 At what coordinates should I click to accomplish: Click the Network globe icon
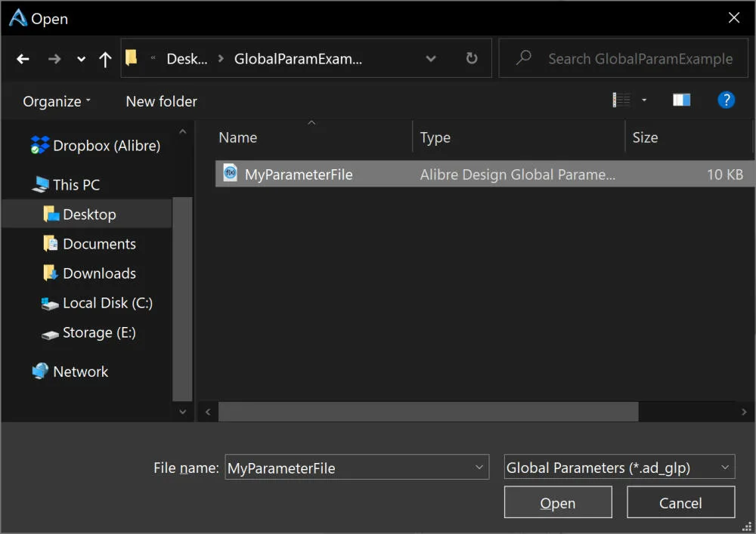click(x=40, y=371)
